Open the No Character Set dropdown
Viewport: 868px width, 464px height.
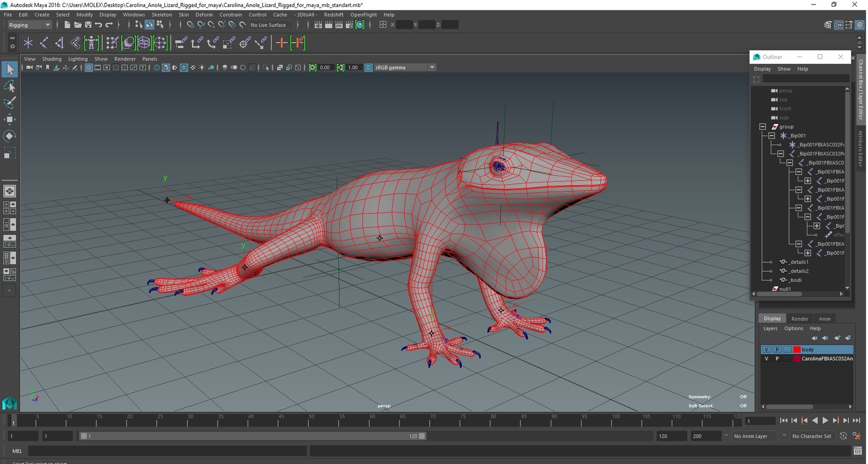point(812,436)
